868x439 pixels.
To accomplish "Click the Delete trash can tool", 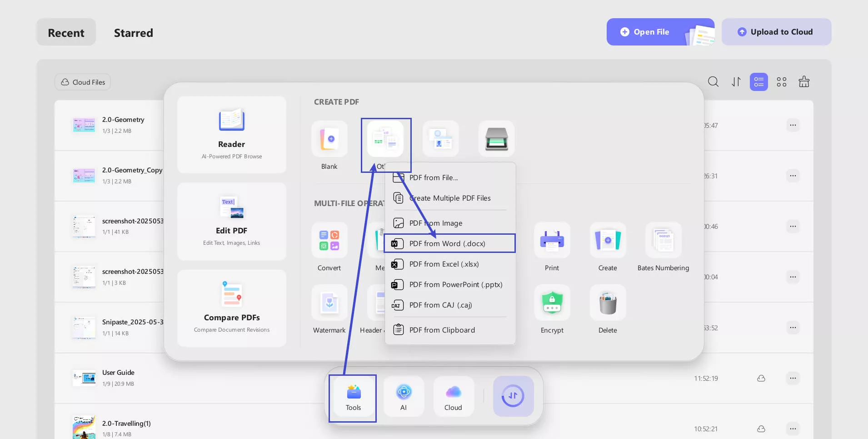I will pyautogui.click(x=608, y=303).
